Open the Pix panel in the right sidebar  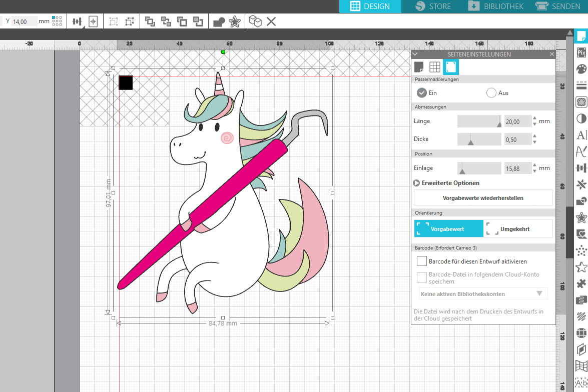[x=581, y=52]
